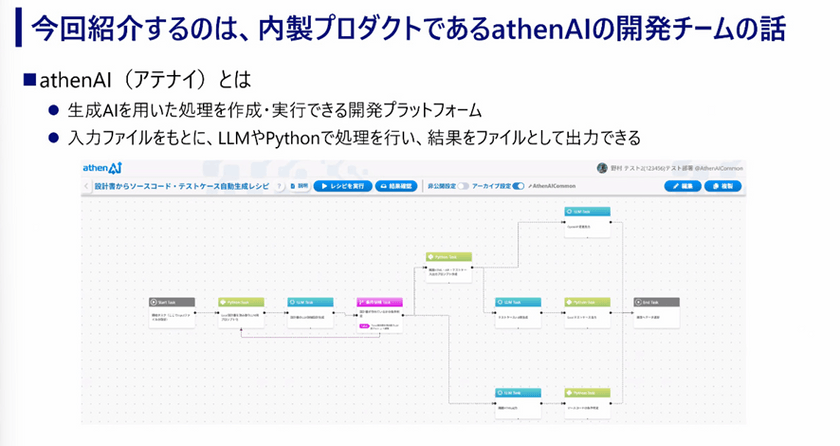Select the pink 条件分岐 Task branch node

376,301
